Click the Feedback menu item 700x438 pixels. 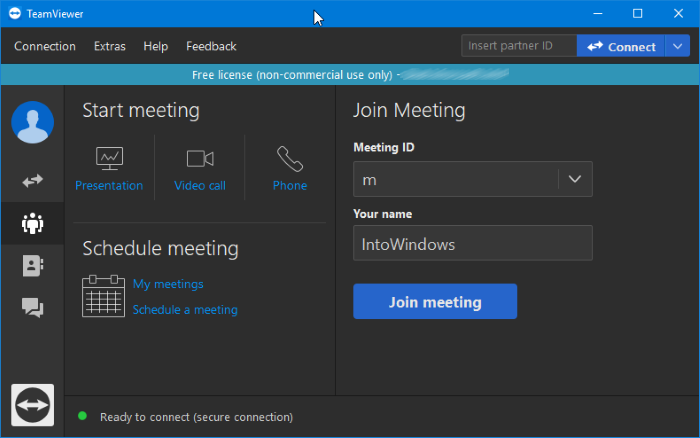(211, 46)
